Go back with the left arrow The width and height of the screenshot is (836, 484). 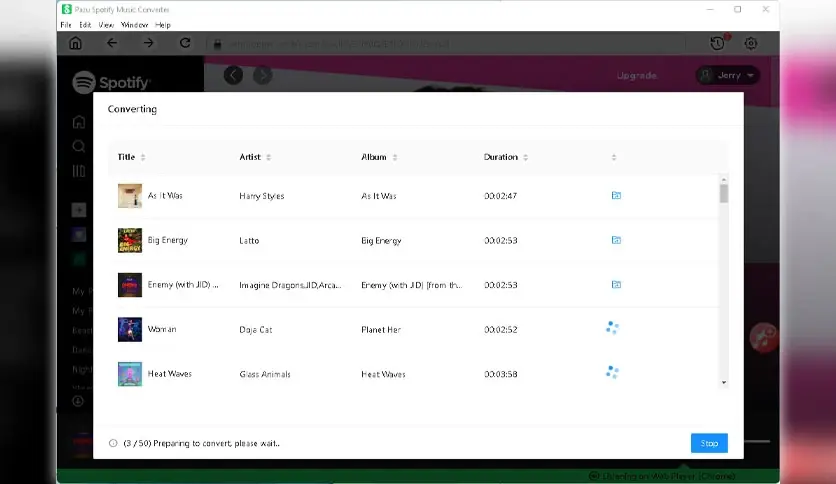coord(111,43)
